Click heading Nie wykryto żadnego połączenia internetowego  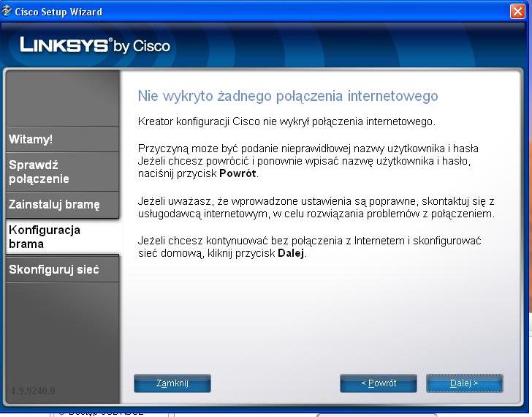(x=288, y=96)
